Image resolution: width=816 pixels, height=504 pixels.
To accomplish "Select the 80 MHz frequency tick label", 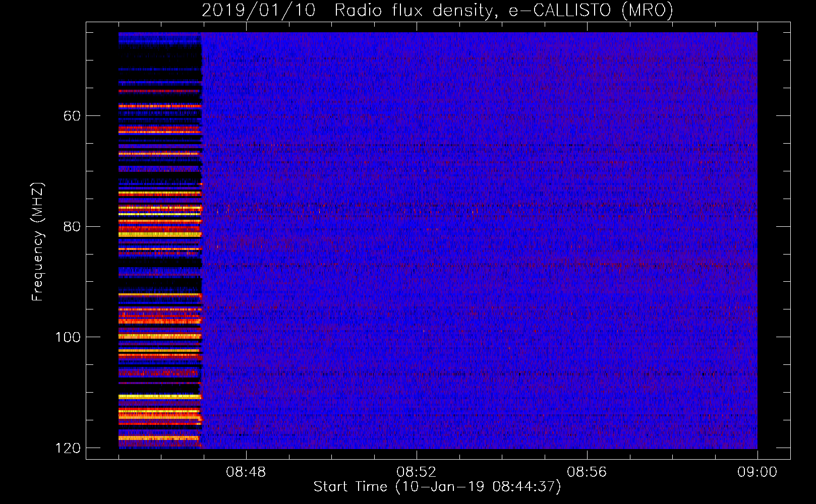I will pos(72,226).
